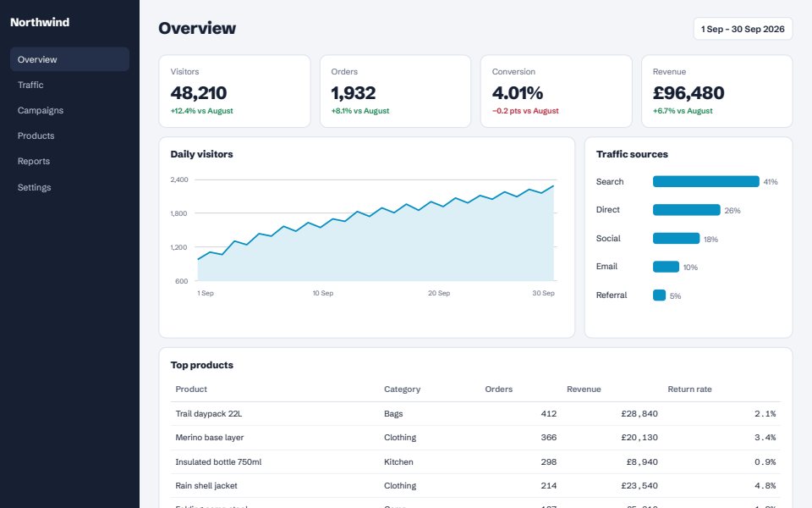The image size is (812, 508).
Task: Open Campaigns in the sidebar
Action: pyautogui.click(x=69, y=110)
